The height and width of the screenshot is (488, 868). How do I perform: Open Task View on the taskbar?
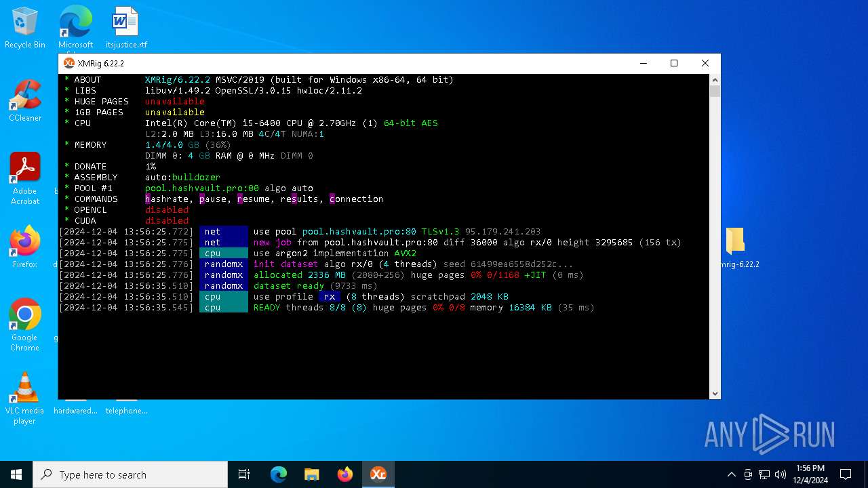244,474
